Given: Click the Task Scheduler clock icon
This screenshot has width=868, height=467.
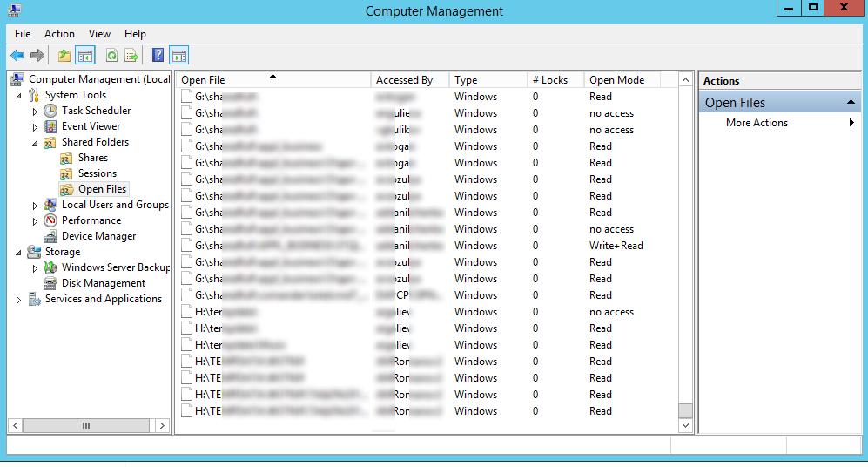Looking at the screenshot, I should [x=50, y=111].
